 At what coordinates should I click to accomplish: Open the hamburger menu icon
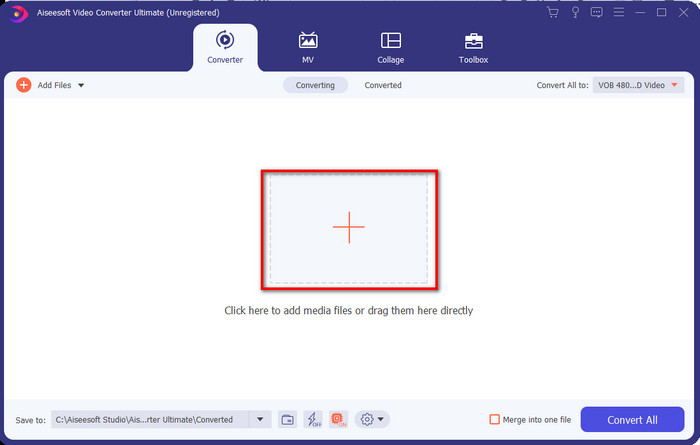pyautogui.click(x=619, y=12)
